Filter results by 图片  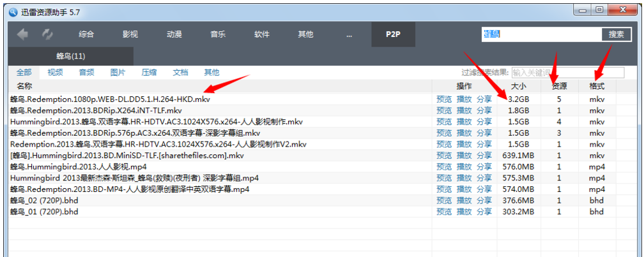point(118,73)
